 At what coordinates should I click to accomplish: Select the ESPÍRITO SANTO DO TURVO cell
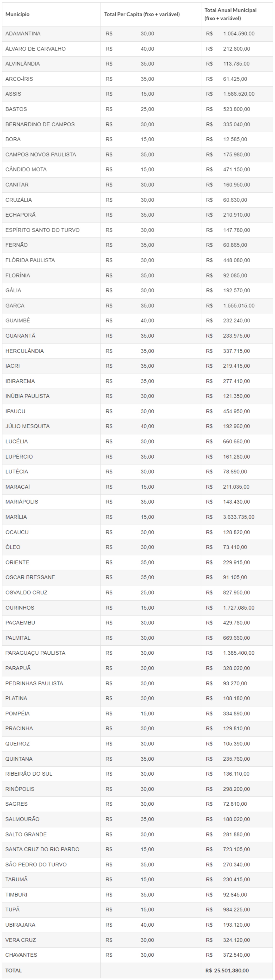point(42,230)
